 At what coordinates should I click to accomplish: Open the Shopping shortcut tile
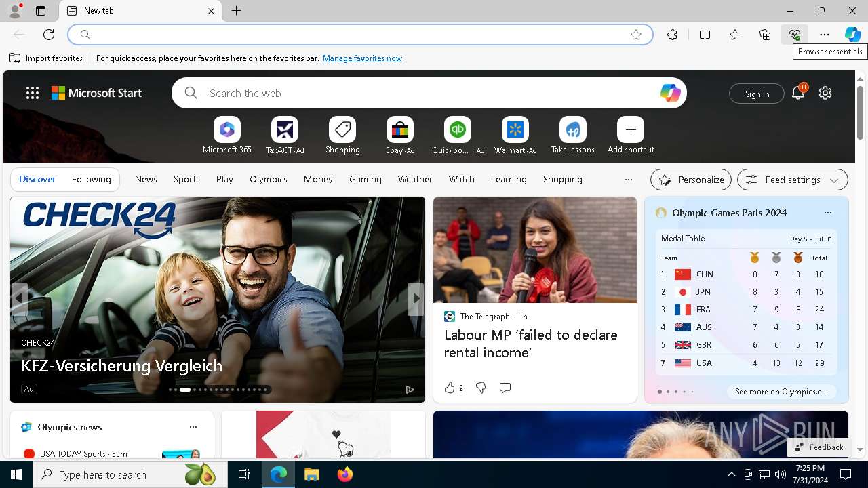[342, 129]
